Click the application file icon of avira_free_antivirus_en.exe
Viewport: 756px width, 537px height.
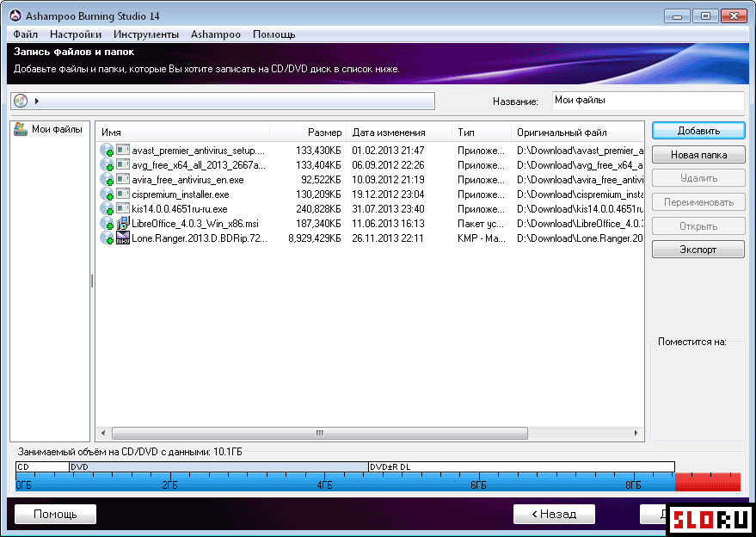(x=123, y=179)
